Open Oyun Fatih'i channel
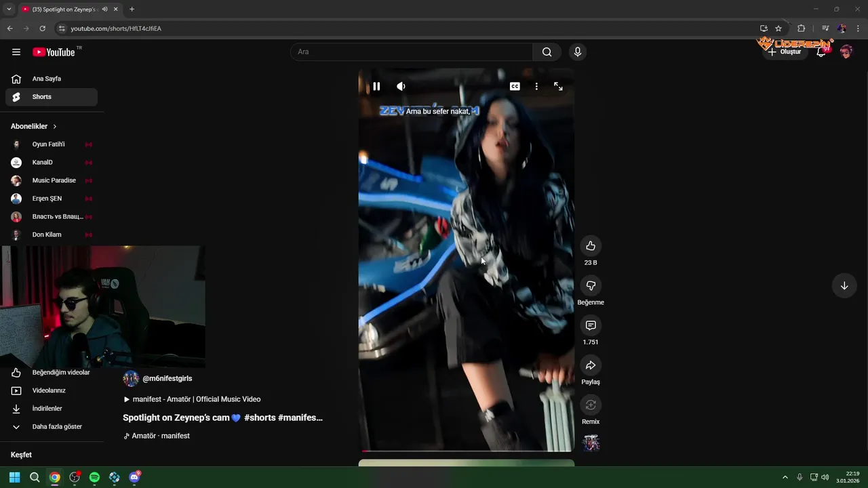Image resolution: width=868 pixels, height=488 pixels. coord(52,144)
